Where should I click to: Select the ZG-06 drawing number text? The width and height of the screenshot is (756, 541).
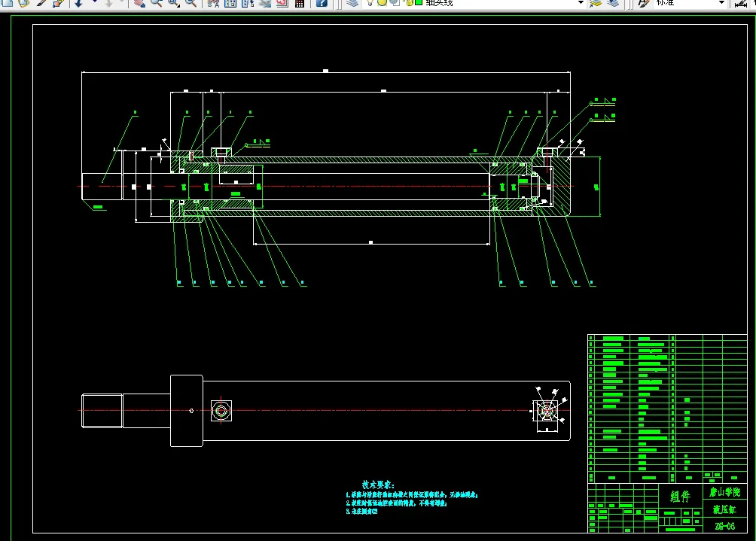click(724, 526)
